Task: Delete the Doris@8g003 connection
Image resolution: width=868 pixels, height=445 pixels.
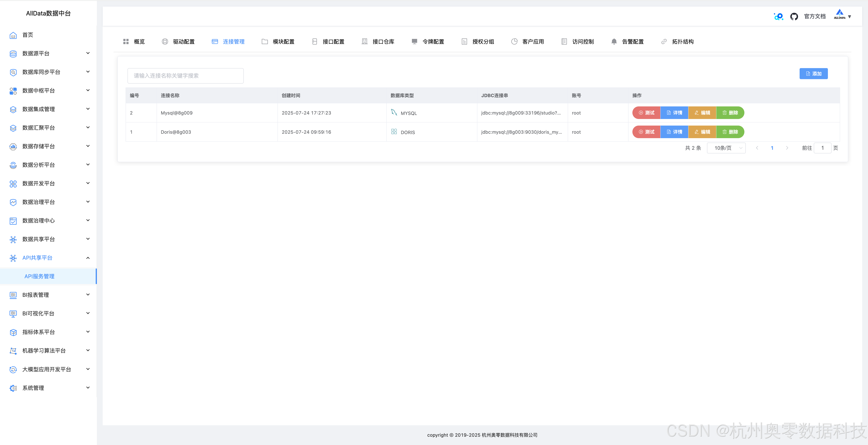Action: click(x=730, y=132)
